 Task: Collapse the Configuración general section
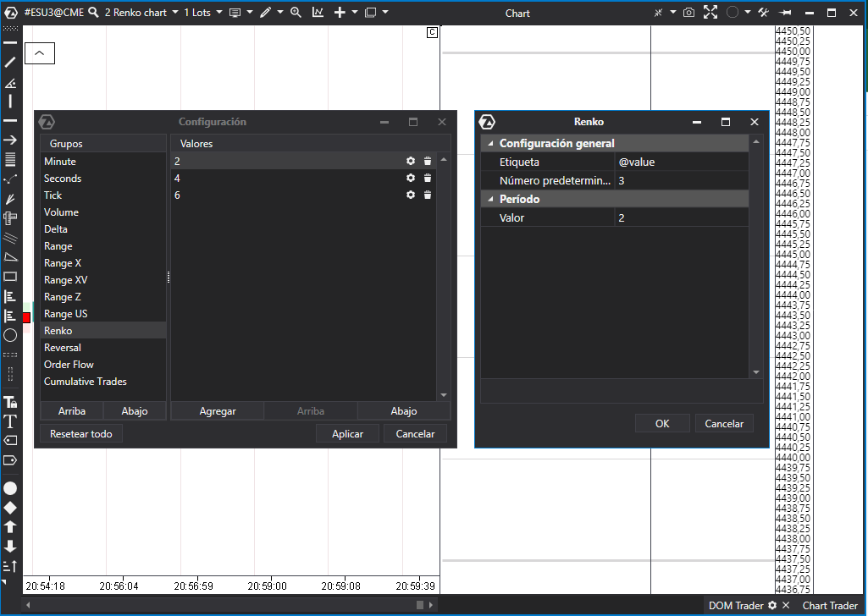point(489,144)
